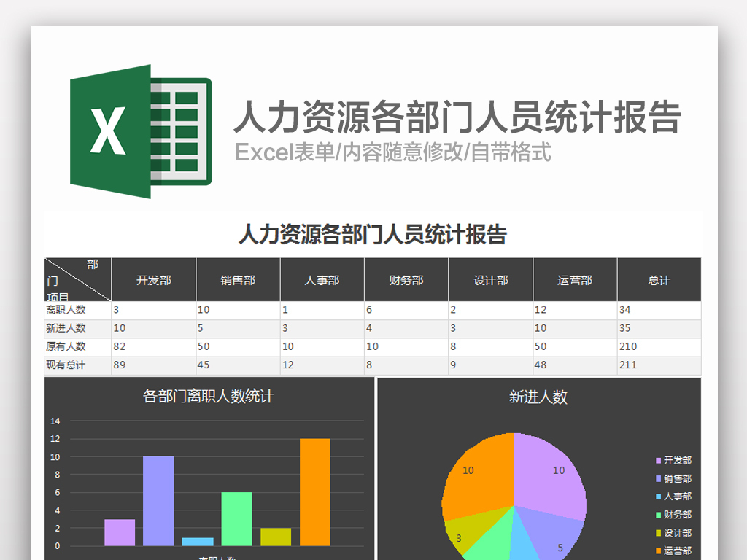Select 新进人数 value 4 under 财务部
The width and height of the screenshot is (747, 560).
coord(406,329)
